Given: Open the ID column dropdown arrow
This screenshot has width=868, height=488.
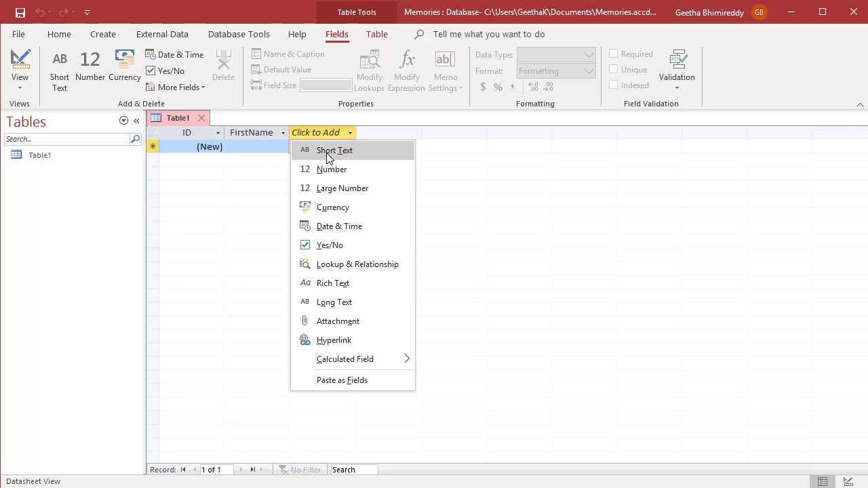Looking at the screenshot, I should pos(218,133).
